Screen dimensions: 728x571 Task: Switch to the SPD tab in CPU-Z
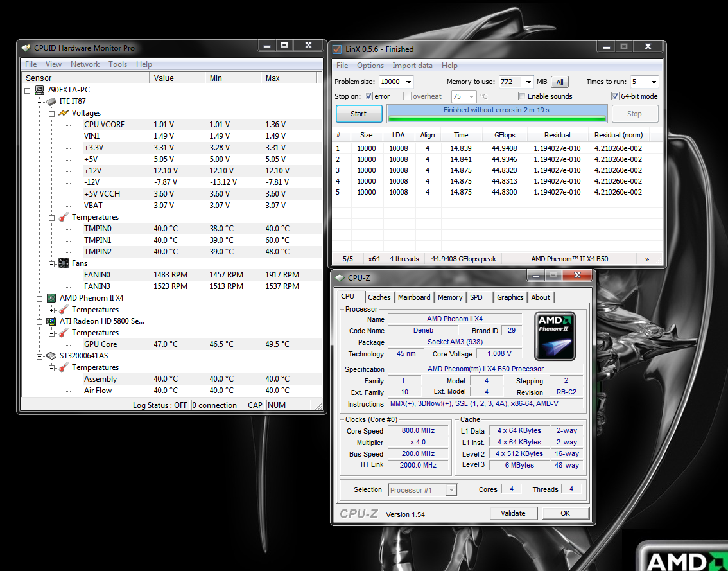476,297
